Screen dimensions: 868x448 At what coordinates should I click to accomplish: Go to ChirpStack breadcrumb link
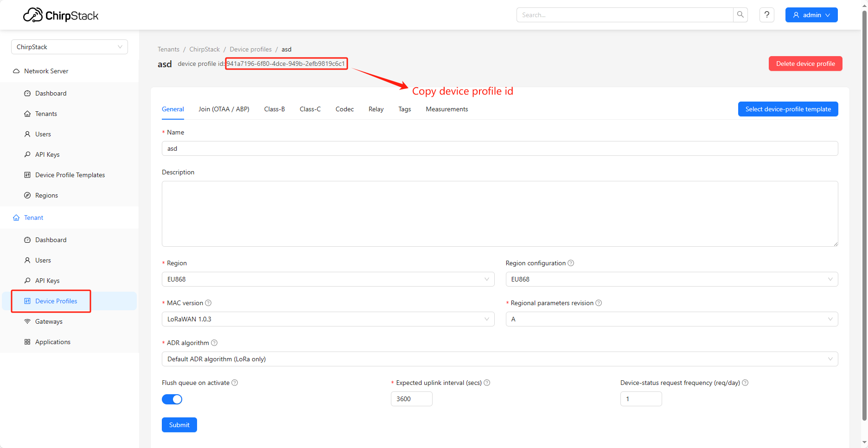pos(204,49)
